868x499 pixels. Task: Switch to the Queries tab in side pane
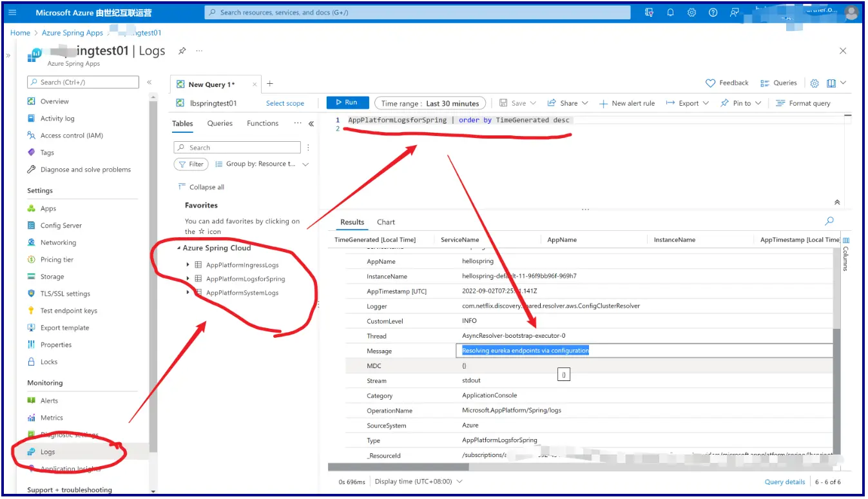(220, 123)
